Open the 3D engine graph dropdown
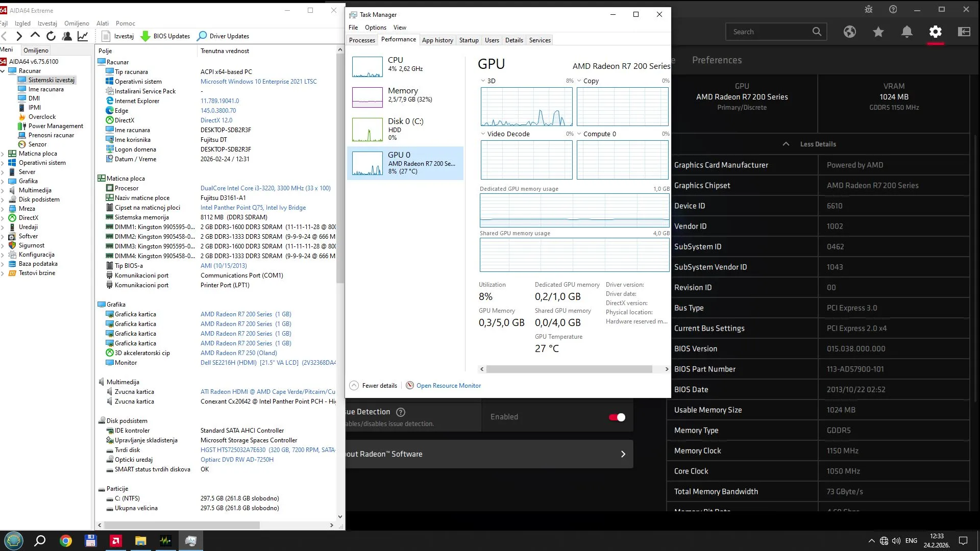The image size is (980, 551). 483,81
